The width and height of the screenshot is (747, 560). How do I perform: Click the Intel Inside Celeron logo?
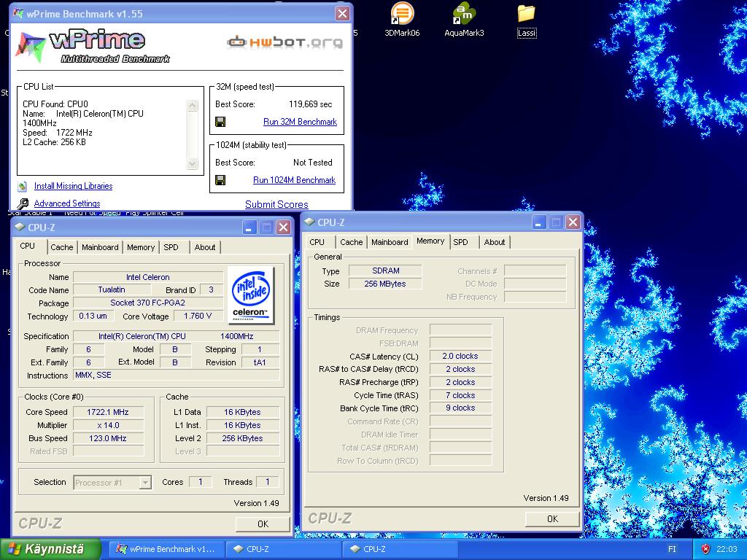pos(251,295)
